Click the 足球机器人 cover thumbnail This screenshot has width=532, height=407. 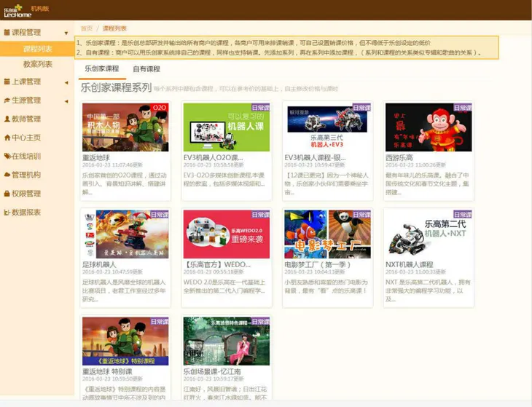coord(125,234)
